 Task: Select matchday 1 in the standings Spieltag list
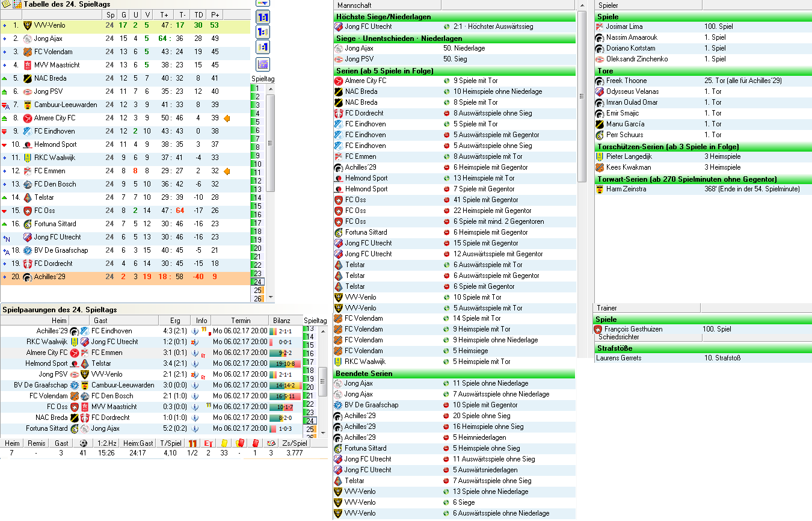[x=257, y=88]
